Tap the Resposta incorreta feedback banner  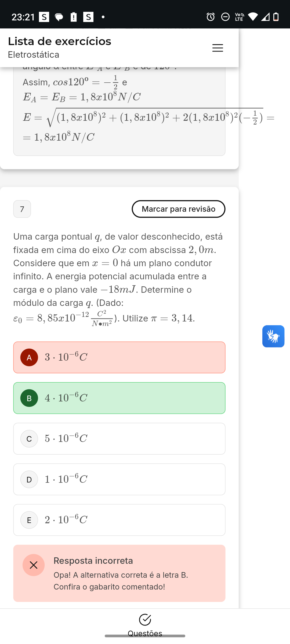pos(119,573)
